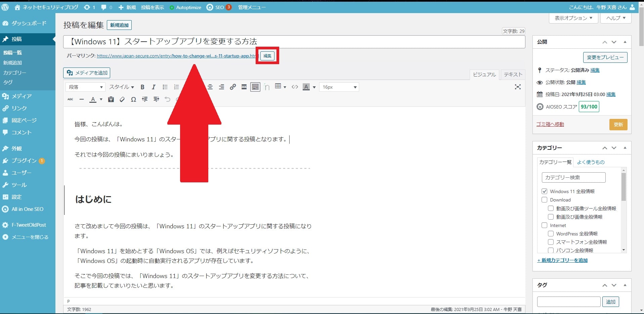Insert Read More tag
The height and width of the screenshot is (314, 644).
tap(244, 87)
